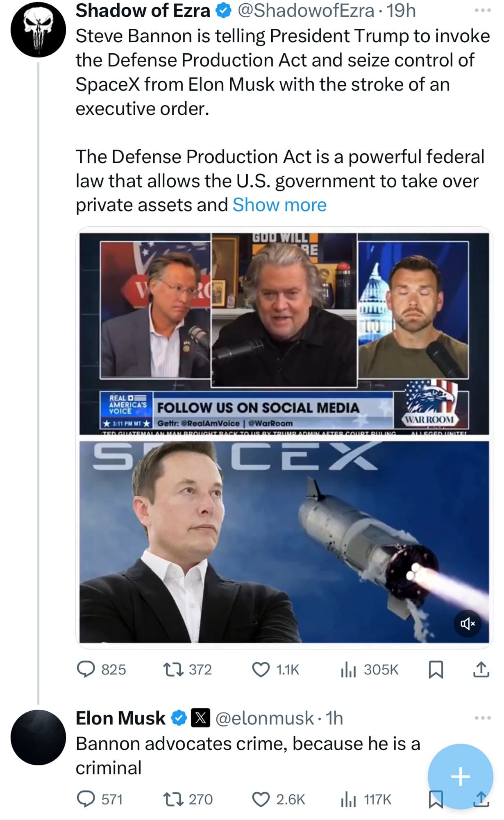Open the @ShadowofEzra profile handle
This screenshot has width=504, height=820.
306,11
